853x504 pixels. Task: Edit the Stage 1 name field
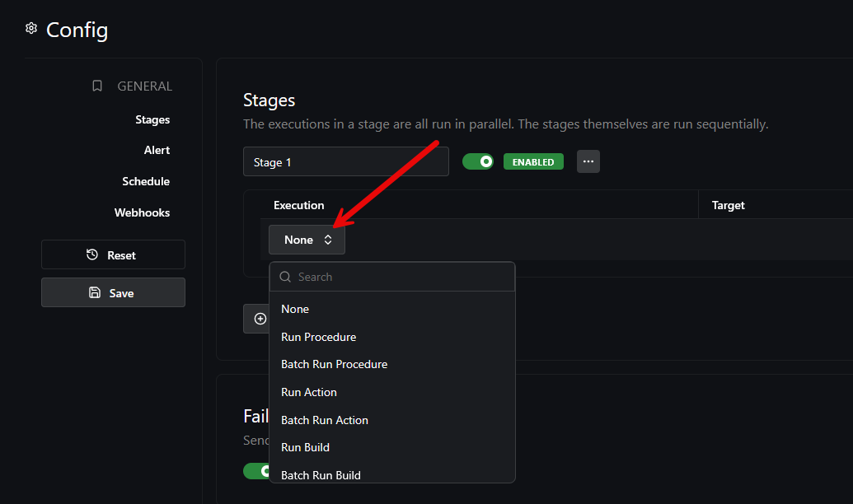[x=346, y=161]
